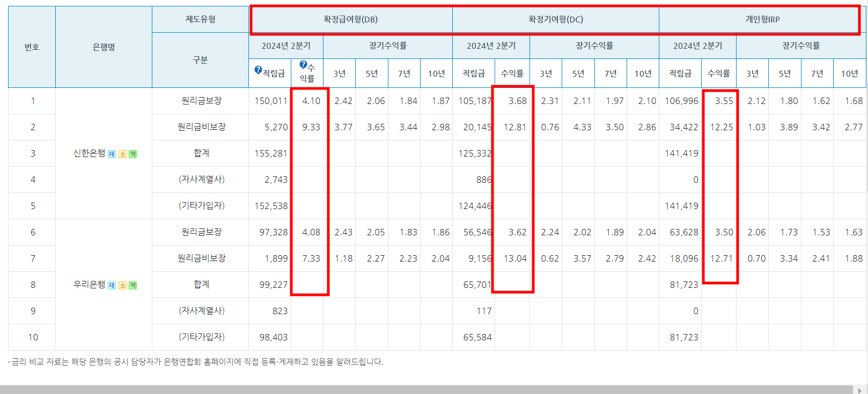Click the 구분 header cell

[x=200, y=60]
